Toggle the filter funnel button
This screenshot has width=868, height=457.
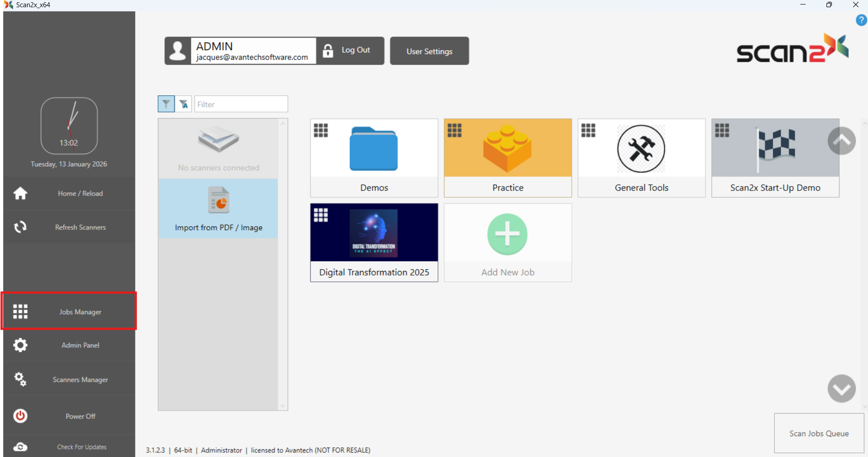166,104
